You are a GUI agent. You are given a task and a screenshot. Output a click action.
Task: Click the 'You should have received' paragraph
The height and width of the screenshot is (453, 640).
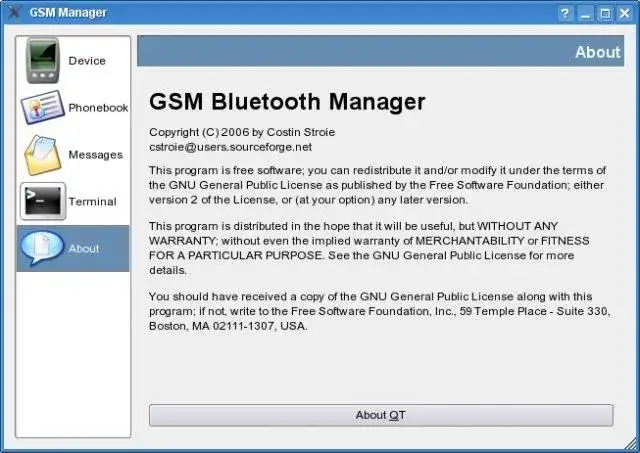[x=380, y=311]
